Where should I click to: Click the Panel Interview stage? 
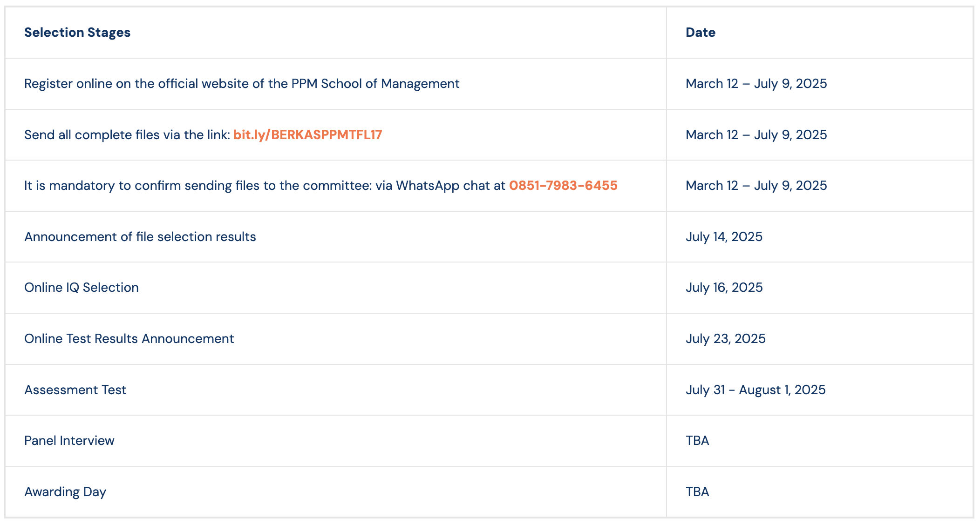click(x=69, y=441)
